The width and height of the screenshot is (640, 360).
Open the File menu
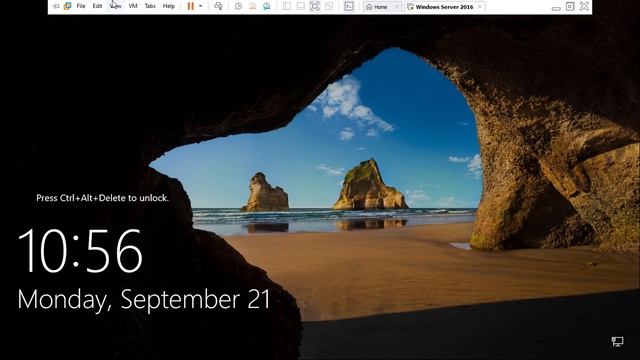[x=81, y=6]
